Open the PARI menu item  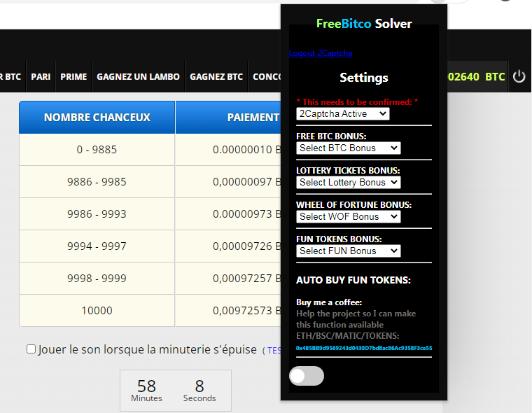(41, 77)
